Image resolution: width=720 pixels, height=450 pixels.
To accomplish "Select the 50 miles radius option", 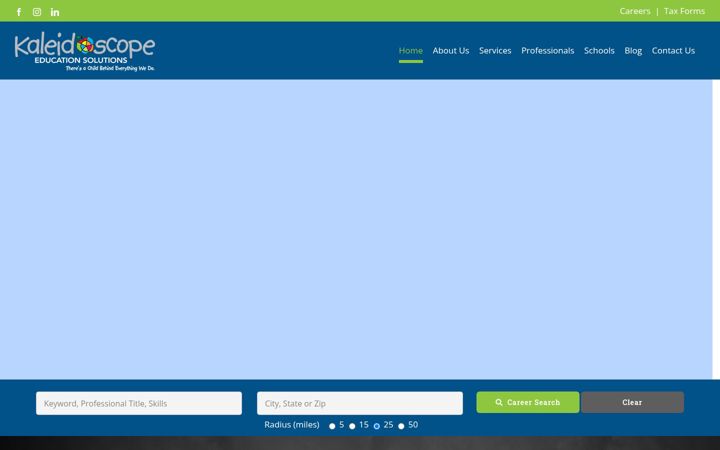I will click(x=401, y=426).
